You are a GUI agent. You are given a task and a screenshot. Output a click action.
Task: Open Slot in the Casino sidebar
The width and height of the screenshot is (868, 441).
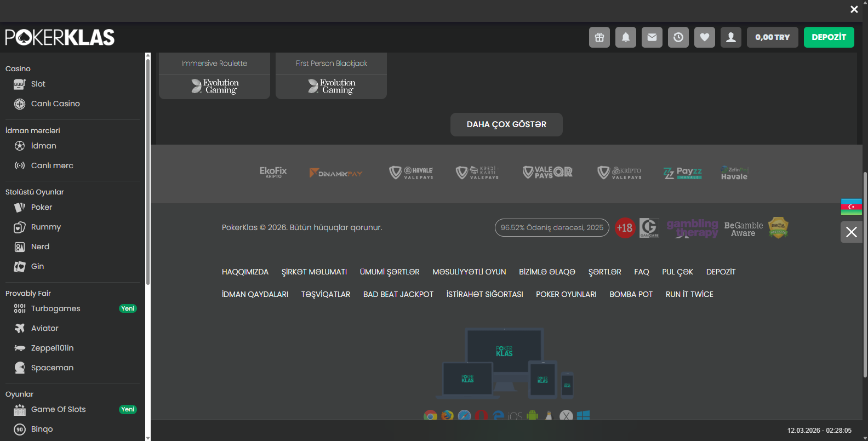tap(38, 84)
